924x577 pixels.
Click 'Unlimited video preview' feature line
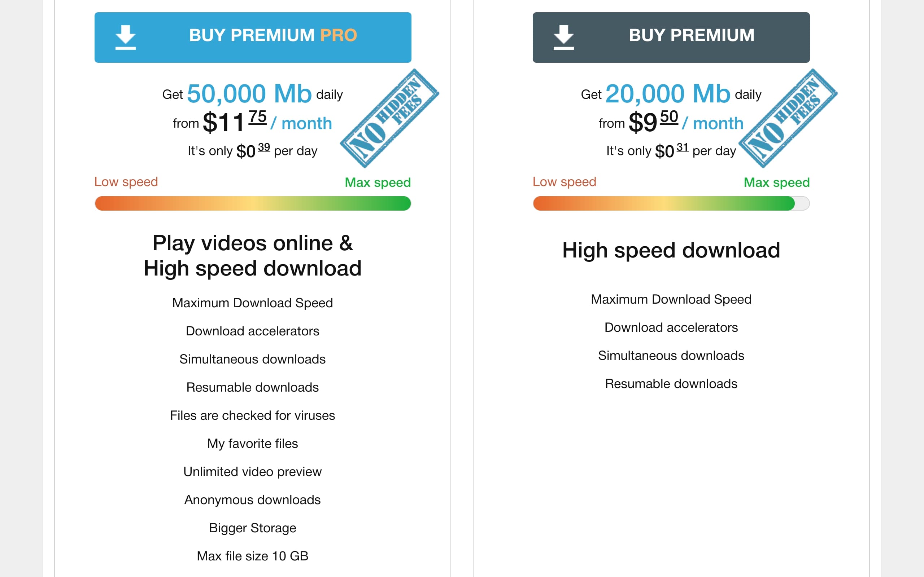coord(252,472)
